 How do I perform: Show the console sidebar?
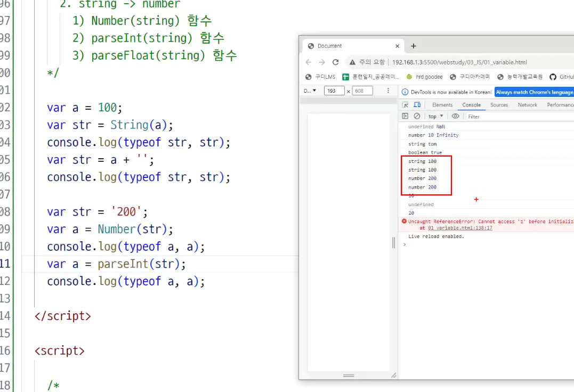point(405,116)
